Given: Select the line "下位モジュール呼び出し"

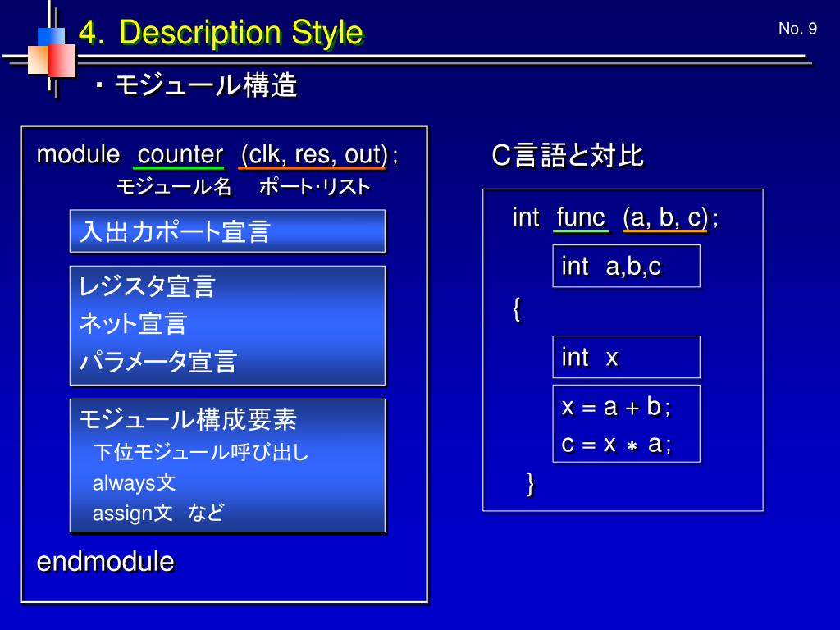Looking at the screenshot, I should 201,452.
